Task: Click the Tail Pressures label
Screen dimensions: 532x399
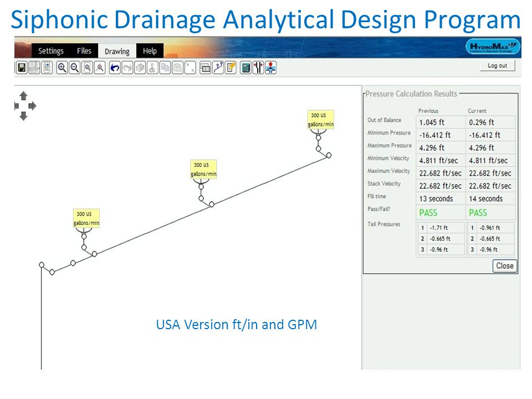Action: (x=383, y=224)
